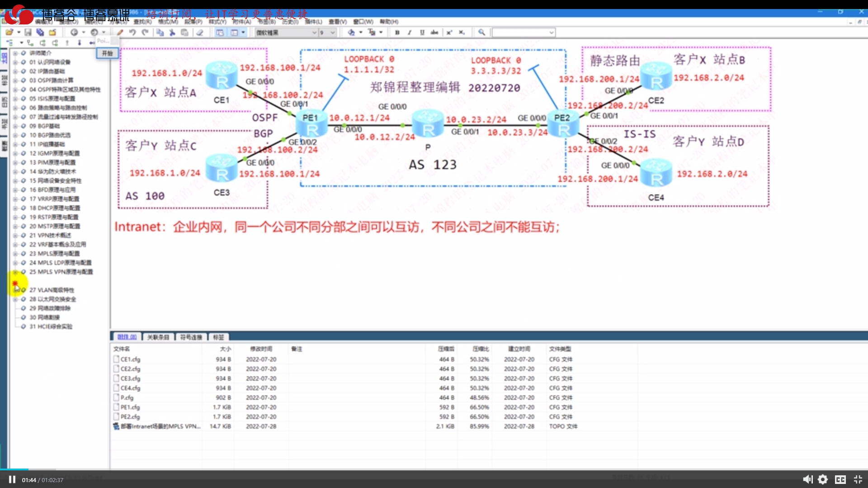Expand tree node 01 认识网络设备
The image size is (868, 488).
[15, 62]
